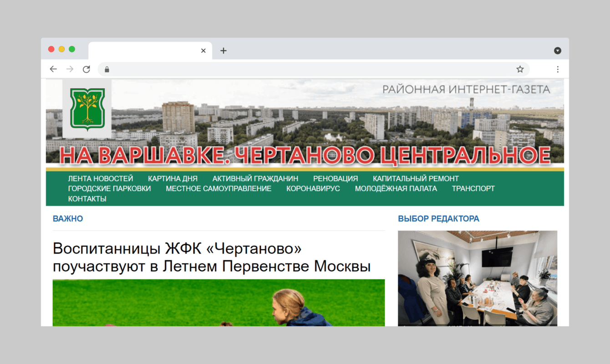Go to the РЕНОВАЦИЯ section
The image size is (610, 364).
click(335, 178)
